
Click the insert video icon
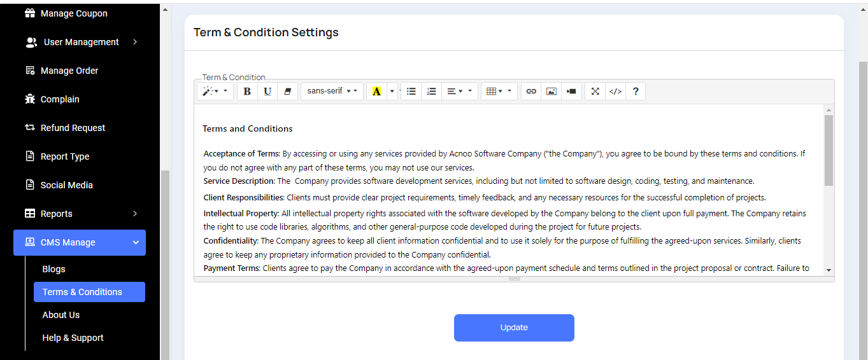pos(571,92)
